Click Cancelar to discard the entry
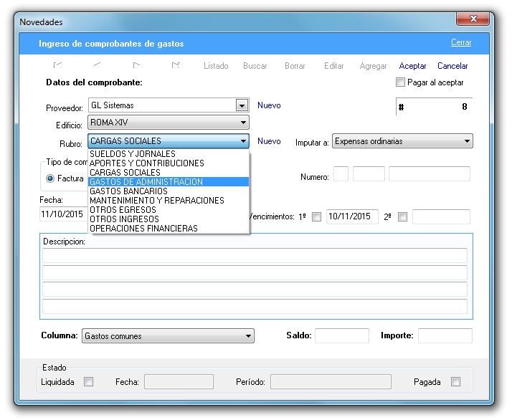Viewport: 512px width, 420px height. pyautogui.click(x=452, y=66)
